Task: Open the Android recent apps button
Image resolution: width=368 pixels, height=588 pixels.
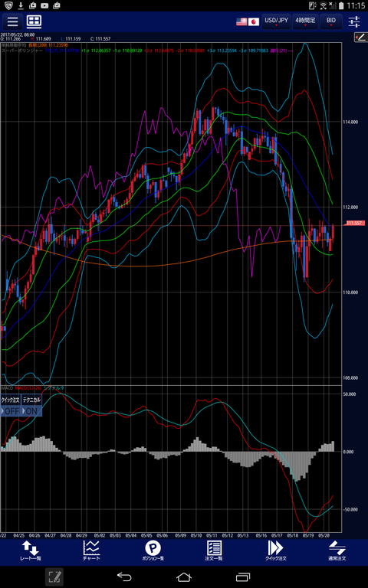Action: (243, 577)
